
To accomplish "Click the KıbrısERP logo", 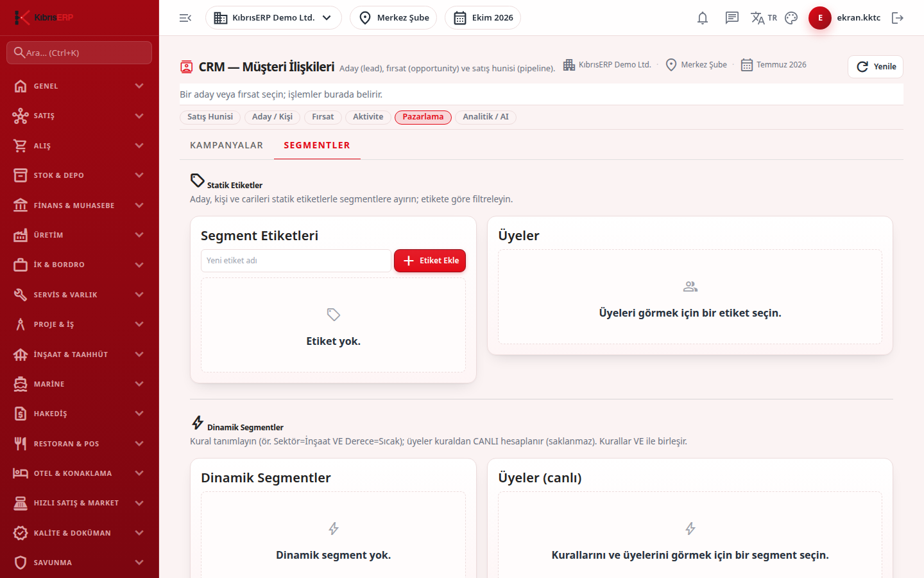I will click(44, 17).
